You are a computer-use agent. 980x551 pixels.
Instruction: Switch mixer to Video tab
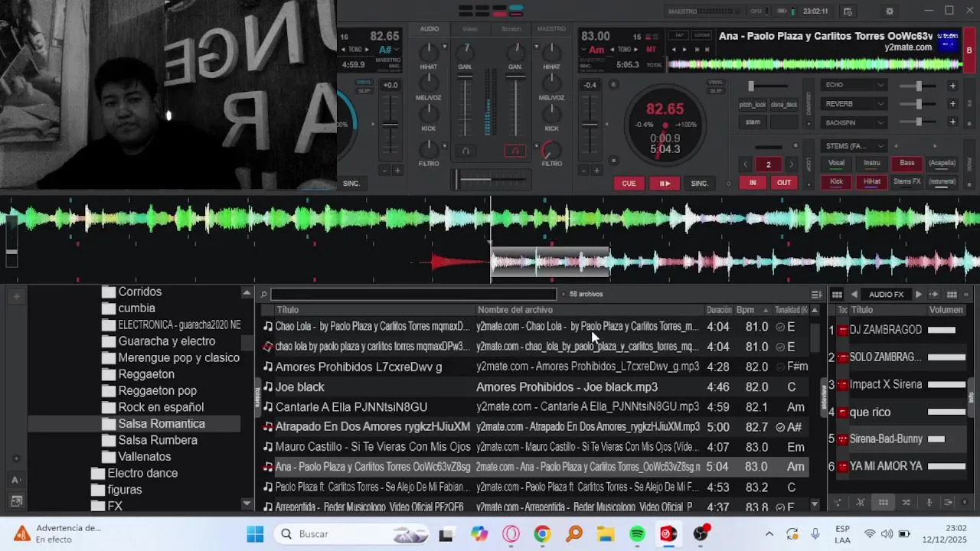(x=470, y=29)
